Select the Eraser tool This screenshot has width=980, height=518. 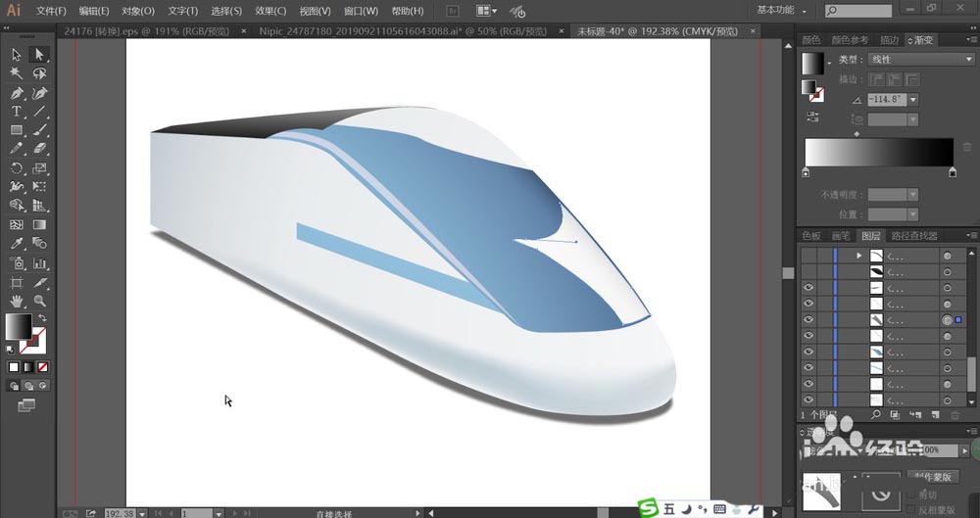pyautogui.click(x=39, y=150)
